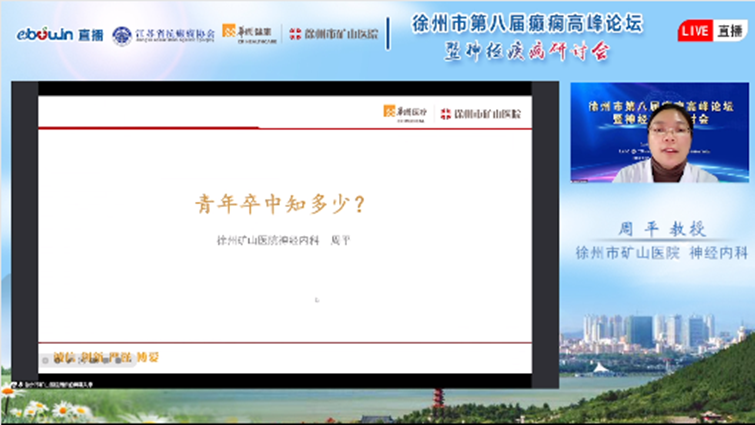Click the slide title 青年卒中知多少？
The width and height of the screenshot is (755, 425).
coord(279,204)
